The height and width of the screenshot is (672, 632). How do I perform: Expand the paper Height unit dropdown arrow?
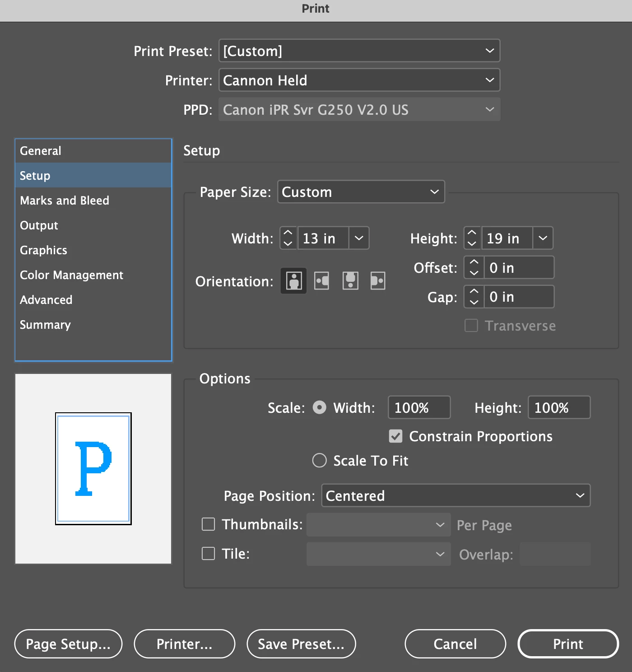(x=543, y=238)
